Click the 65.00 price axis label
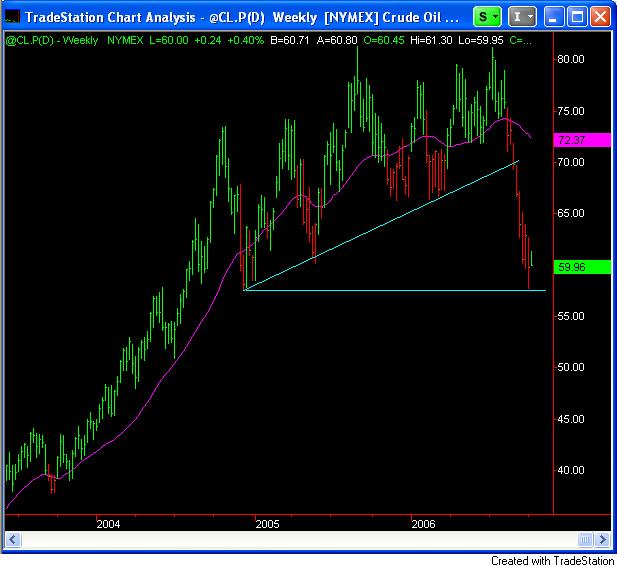 coord(571,213)
